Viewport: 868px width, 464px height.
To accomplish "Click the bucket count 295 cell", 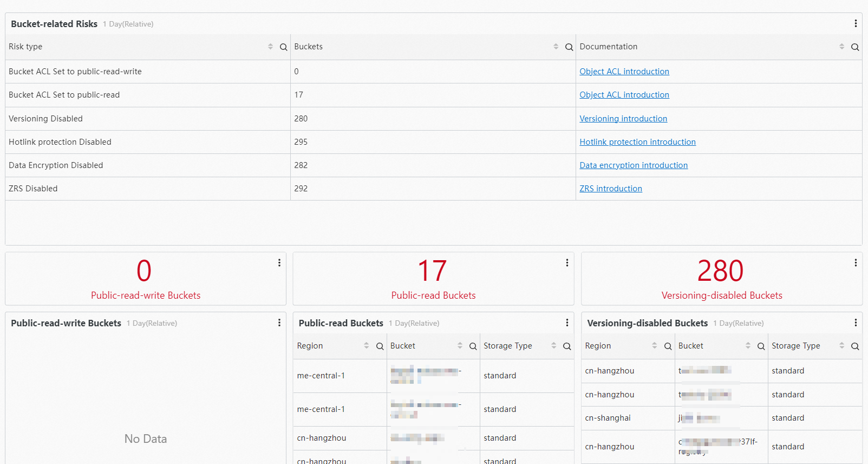I will (x=433, y=142).
